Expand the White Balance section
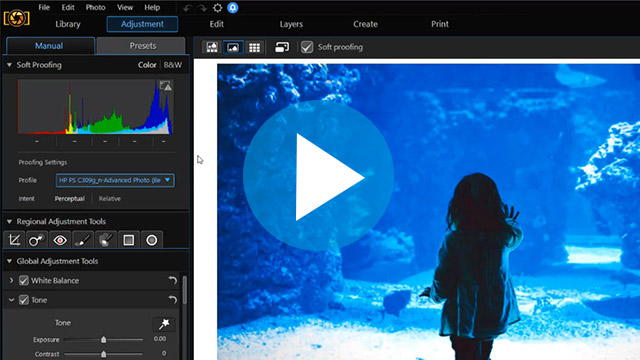The height and width of the screenshot is (360, 640). [x=11, y=280]
